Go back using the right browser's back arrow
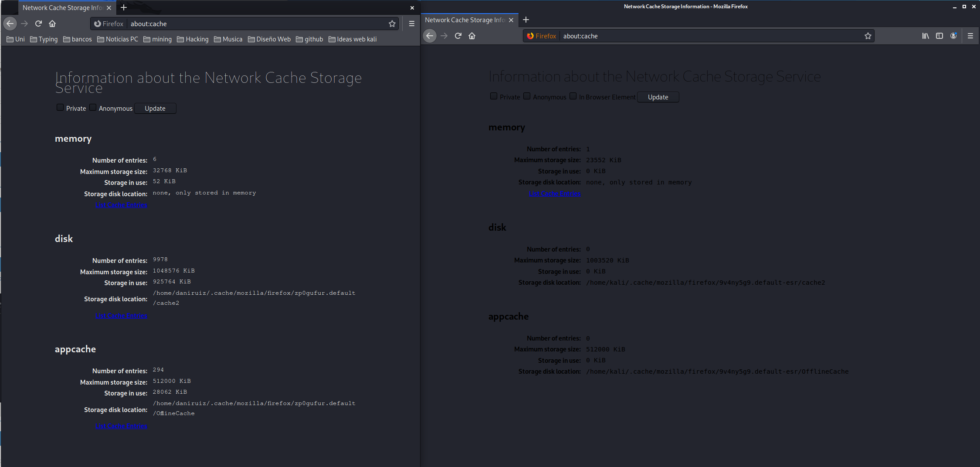The image size is (980, 467). coord(430,36)
